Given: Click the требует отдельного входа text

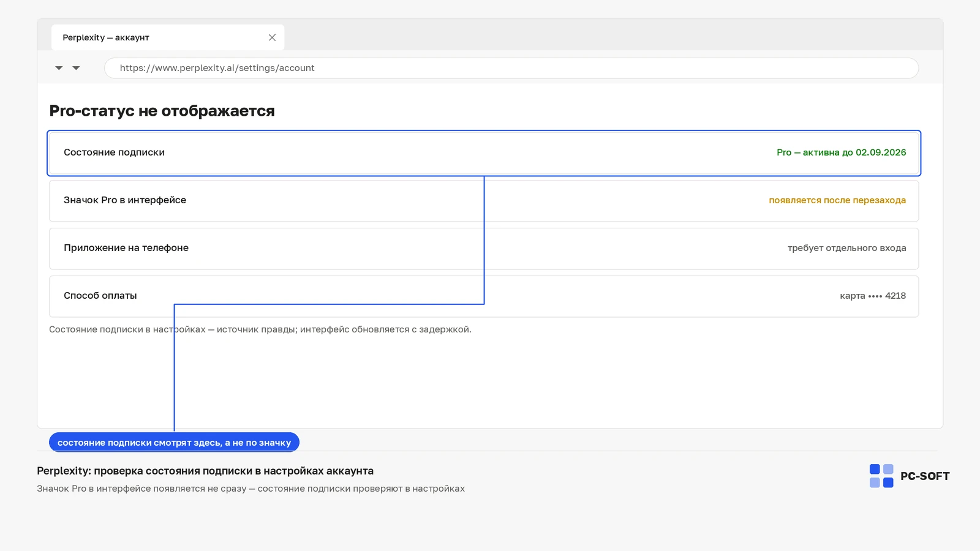Looking at the screenshot, I should pyautogui.click(x=846, y=248).
